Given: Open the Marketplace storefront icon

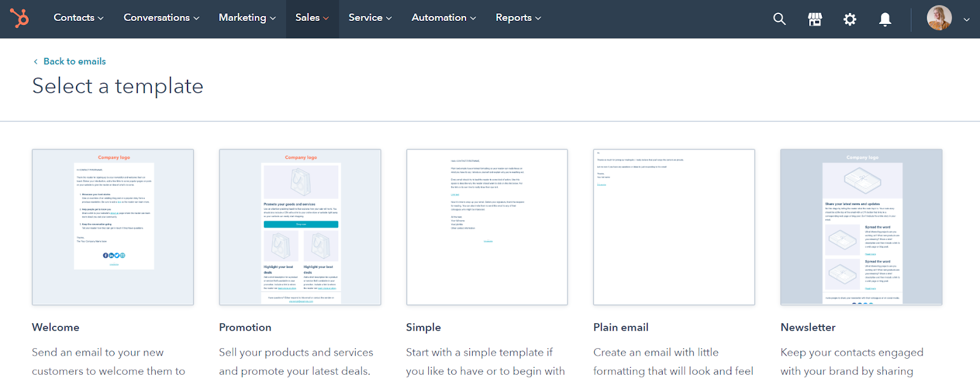Looking at the screenshot, I should (815, 19).
